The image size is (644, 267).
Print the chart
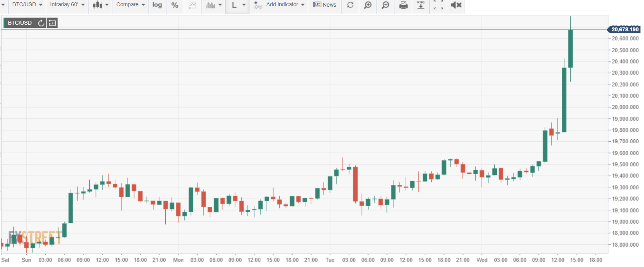point(403,5)
